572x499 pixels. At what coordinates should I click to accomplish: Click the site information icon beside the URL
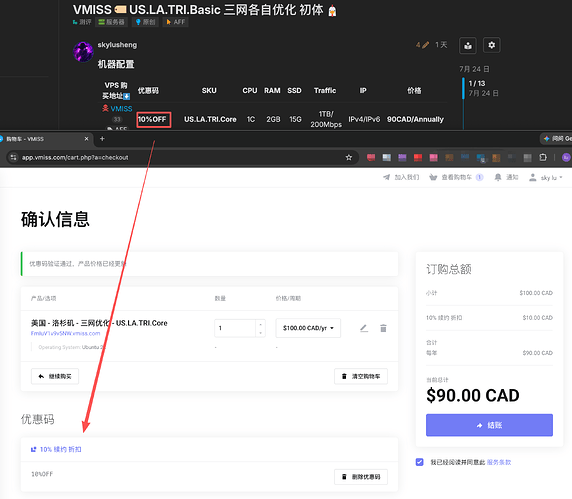[13, 157]
